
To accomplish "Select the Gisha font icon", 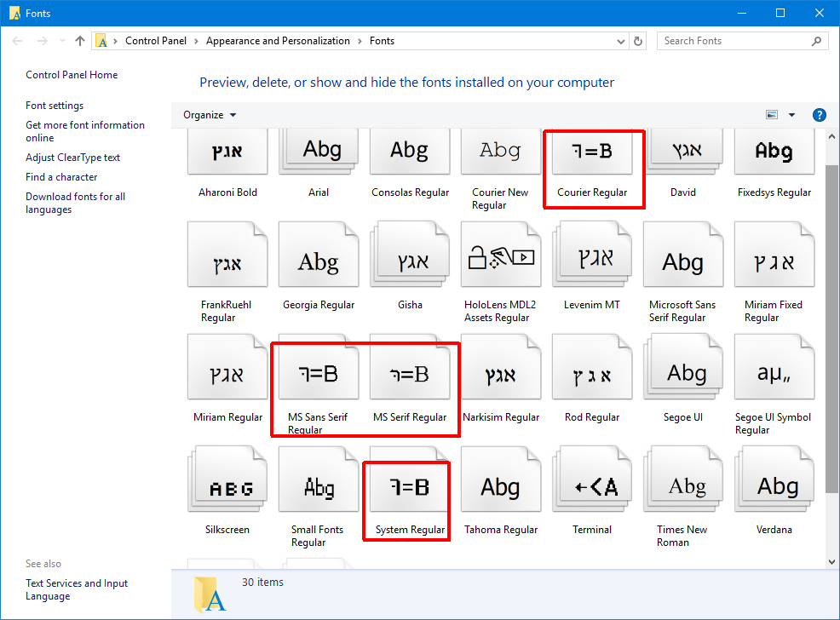I will (410, 255).
